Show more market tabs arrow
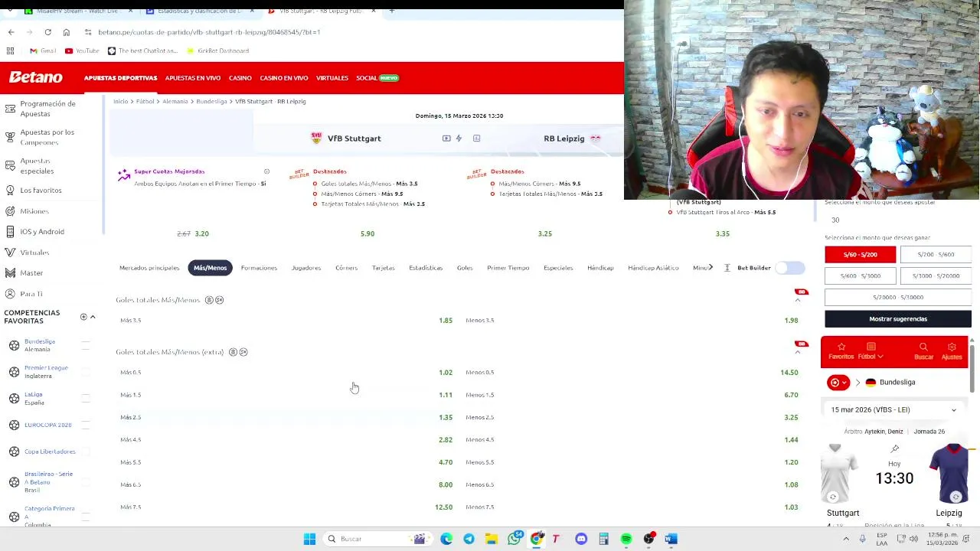980x551 pixels. pyautogui.click(x=710, y=267)
